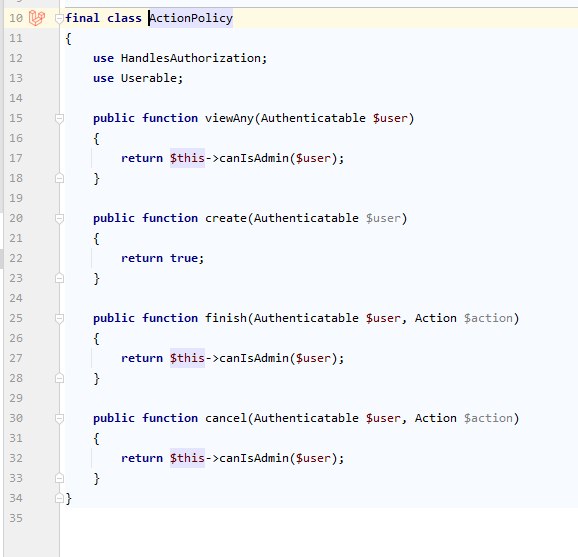Click the $user parameter of viewAny
The width and height of the screenshot is (578, 557).
390,118
